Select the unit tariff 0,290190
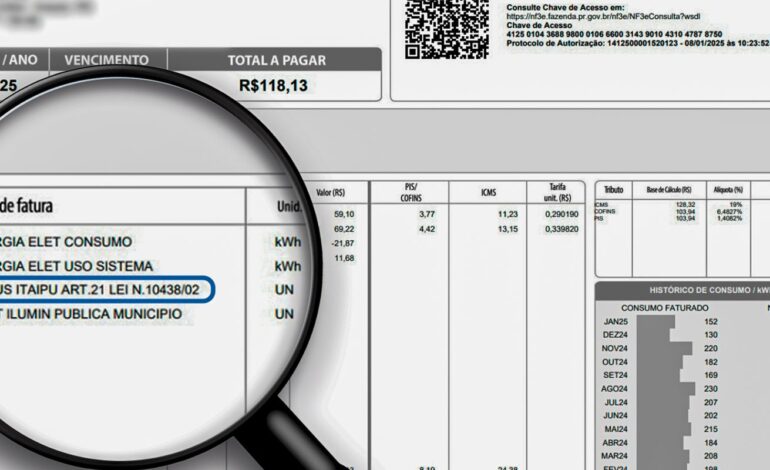This screenshot has height=470, width=770. [x=562, y=214]
